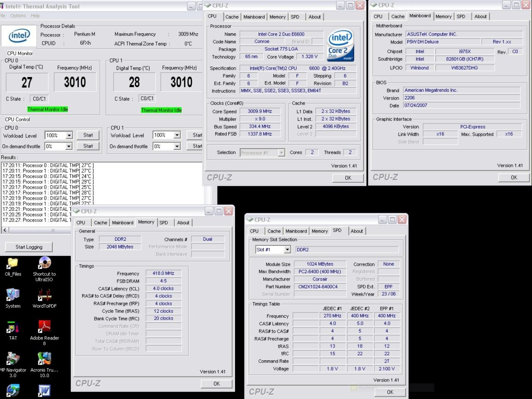
Task: Click OK in the CPU-Z CPU window
Action: [348, 178]
